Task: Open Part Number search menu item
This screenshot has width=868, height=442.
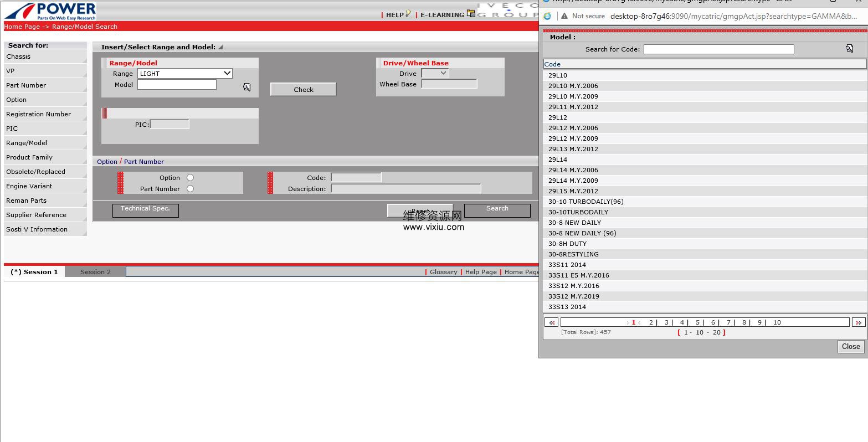Action: click(x=45, y=85)
